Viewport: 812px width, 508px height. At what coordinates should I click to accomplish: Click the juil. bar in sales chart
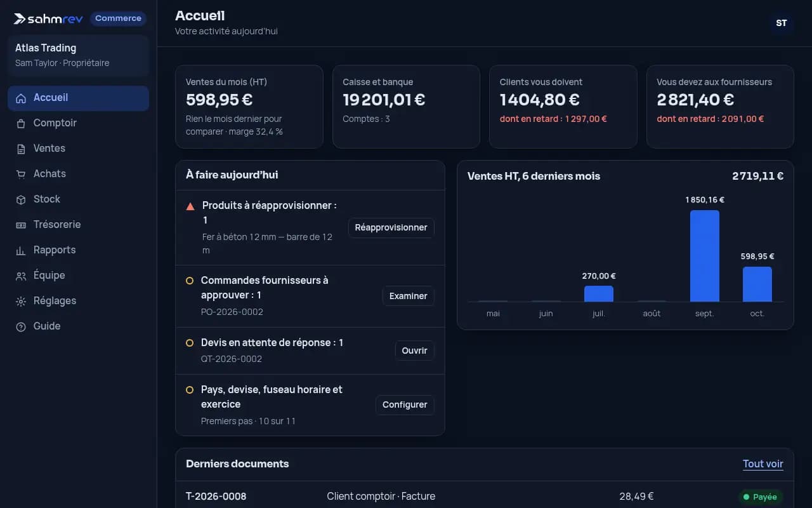pyautogui.click(x=599, y=294)
